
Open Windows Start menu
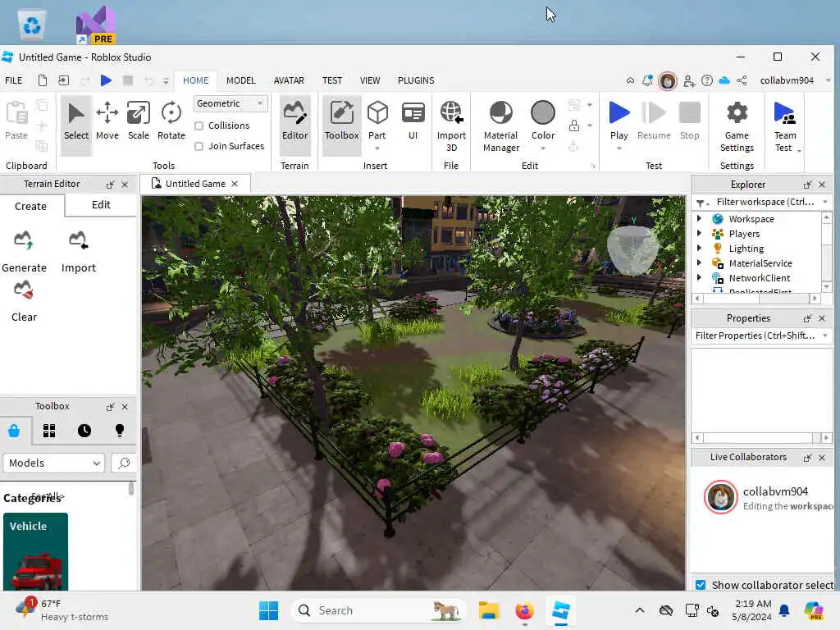click(x=268, y=610)
